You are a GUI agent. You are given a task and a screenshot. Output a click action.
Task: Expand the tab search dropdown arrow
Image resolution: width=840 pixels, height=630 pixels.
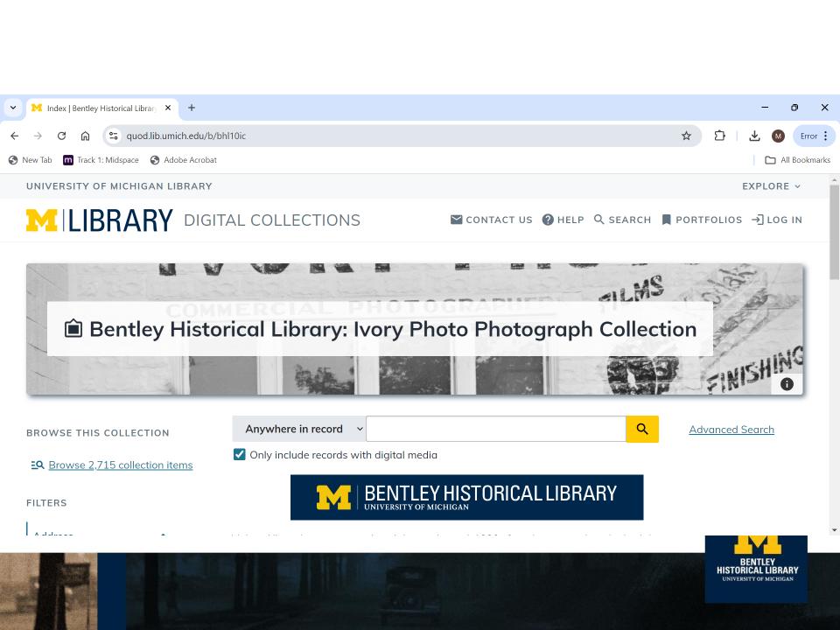pos(13,108)
